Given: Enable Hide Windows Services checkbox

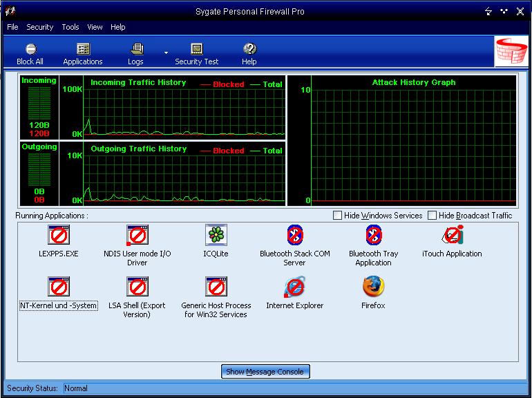Looking at the screenshot, I should (x=337, y=215).
